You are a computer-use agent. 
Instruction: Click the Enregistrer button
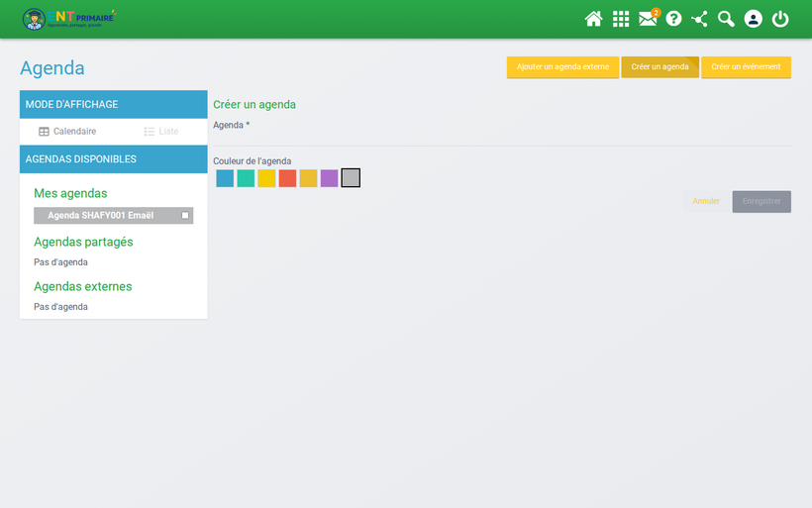761,201
